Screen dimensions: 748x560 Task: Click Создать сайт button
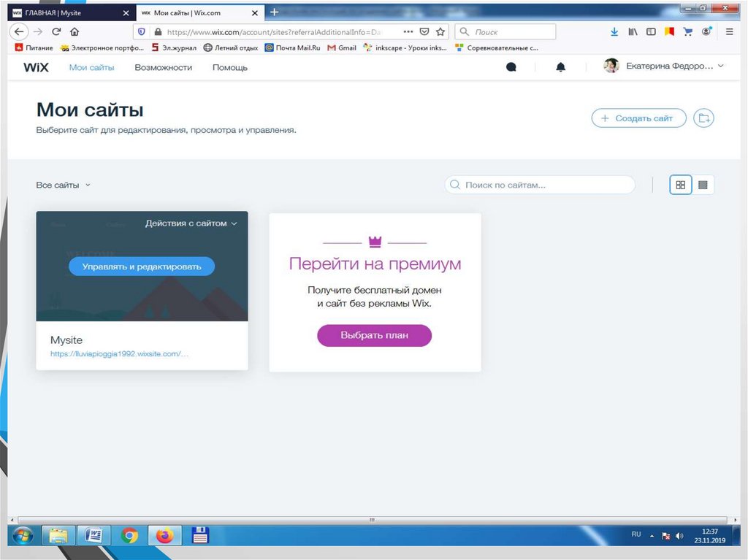point(638,118)
